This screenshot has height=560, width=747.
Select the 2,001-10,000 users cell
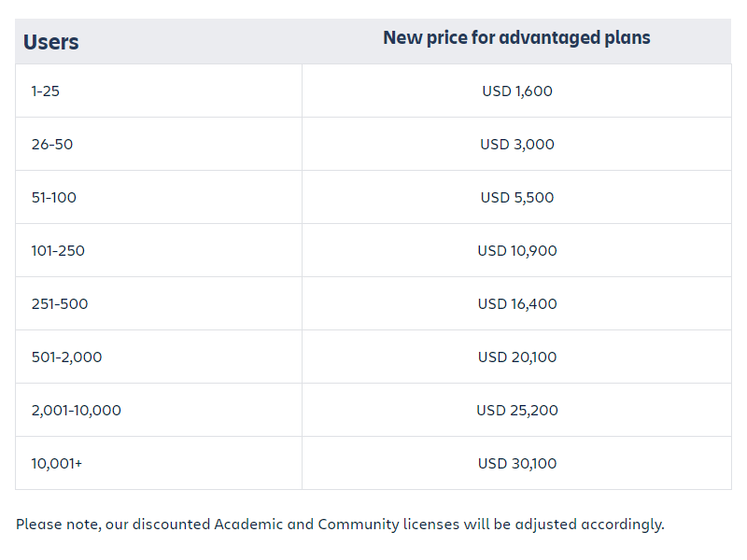coord(77,411)
